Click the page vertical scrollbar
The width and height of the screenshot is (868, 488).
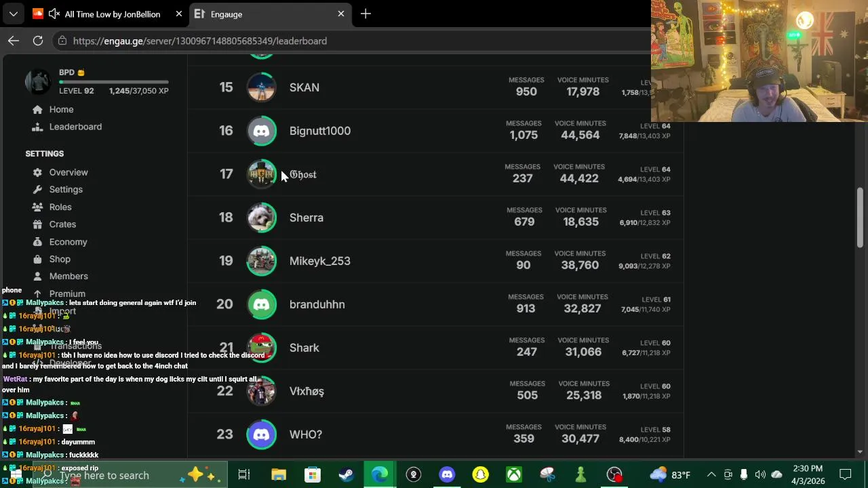point(861,217)
